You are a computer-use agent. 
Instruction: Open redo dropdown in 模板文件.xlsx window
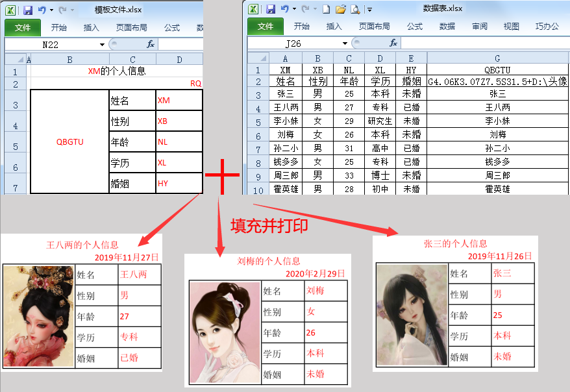(72, 10)
